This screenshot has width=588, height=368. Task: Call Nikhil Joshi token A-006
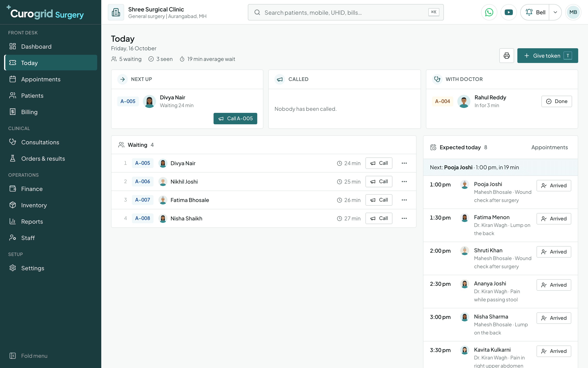click(379, 182)
